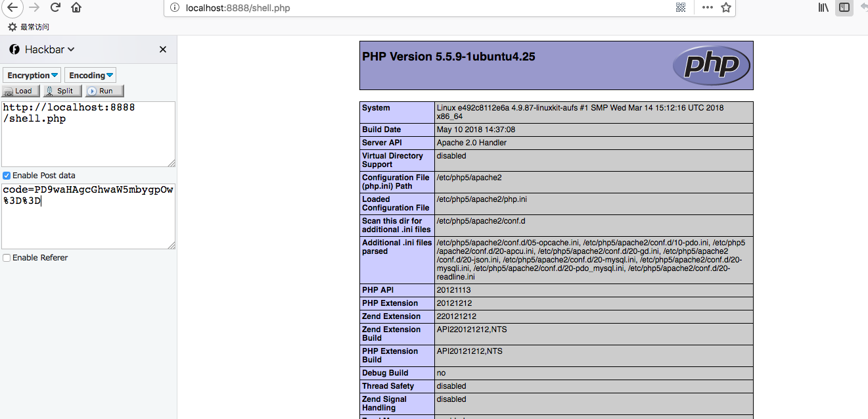
Task: Open the gear icon on bookmarks toolbar
Action: [12, 27]
